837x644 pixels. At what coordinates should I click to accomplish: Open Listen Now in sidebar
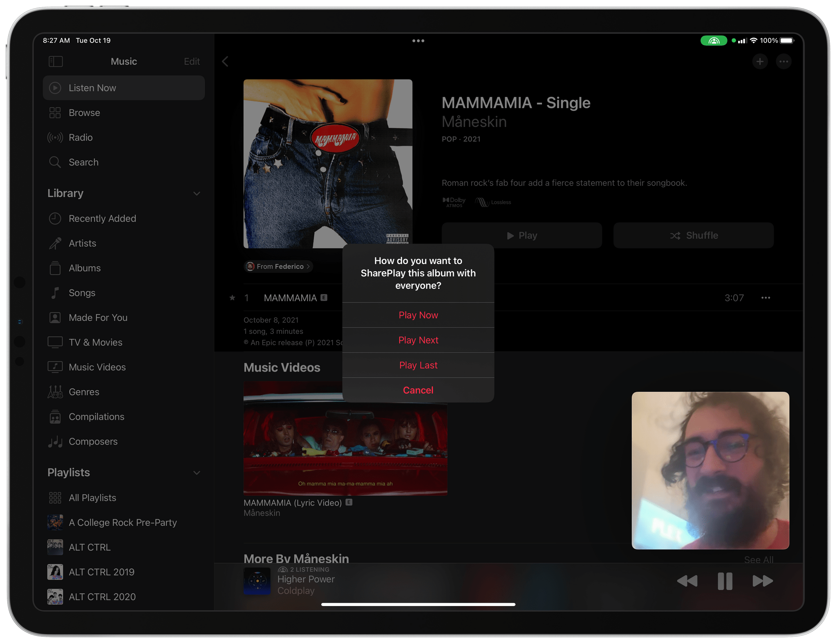pos(124,88)
